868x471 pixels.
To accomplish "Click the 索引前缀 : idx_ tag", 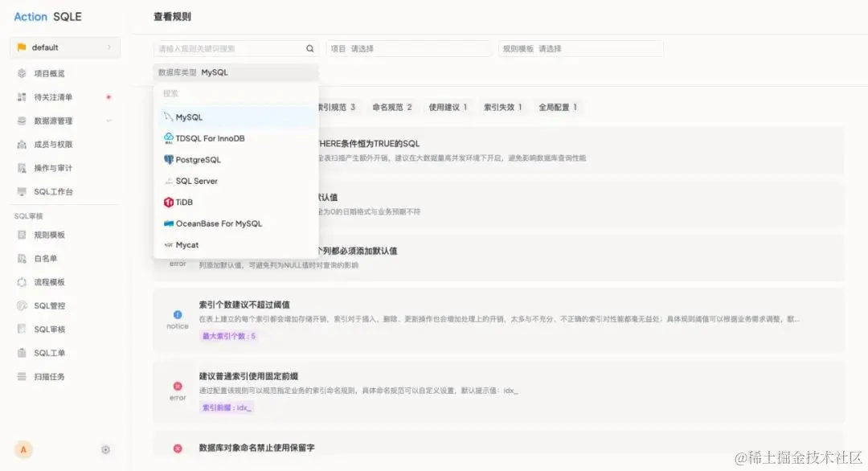I will tap(227, 408).
